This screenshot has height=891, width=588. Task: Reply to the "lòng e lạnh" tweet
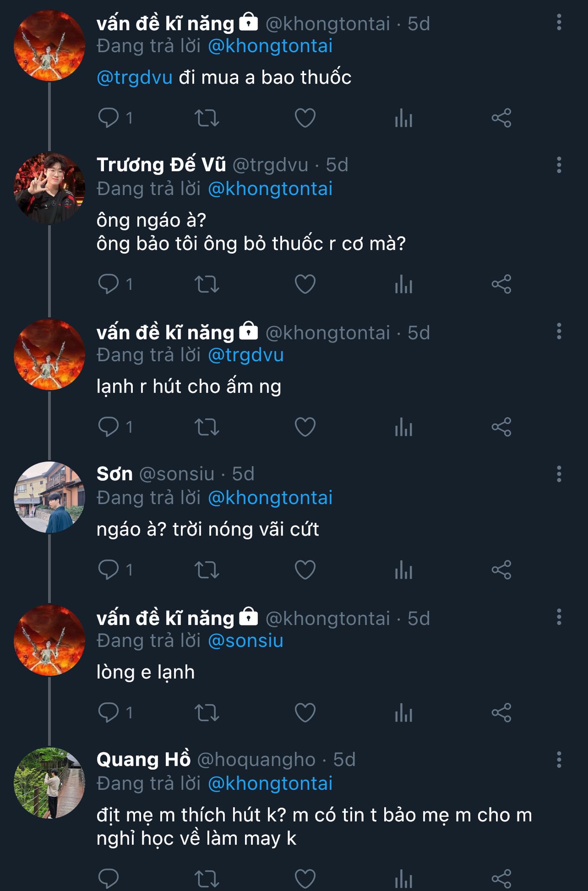coord(109,712)
